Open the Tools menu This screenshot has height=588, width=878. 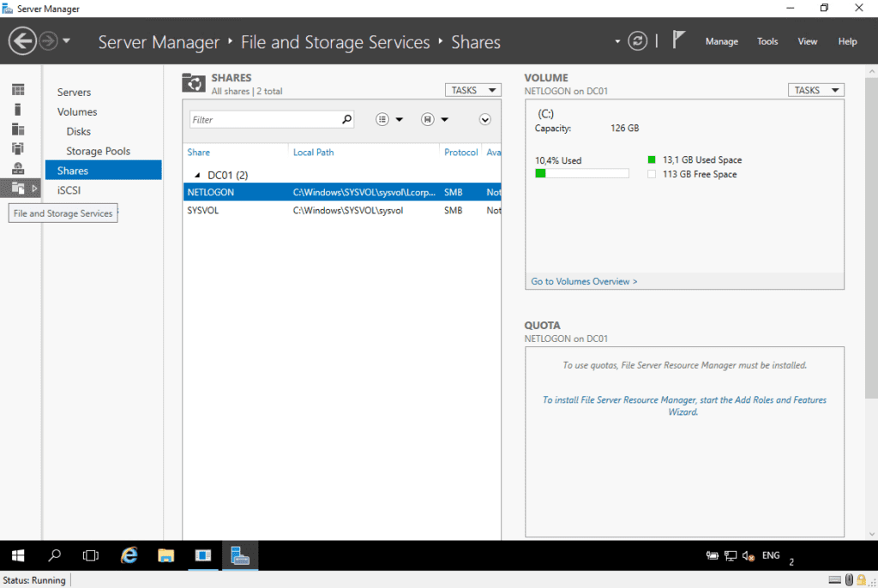[x=767, y=41]
